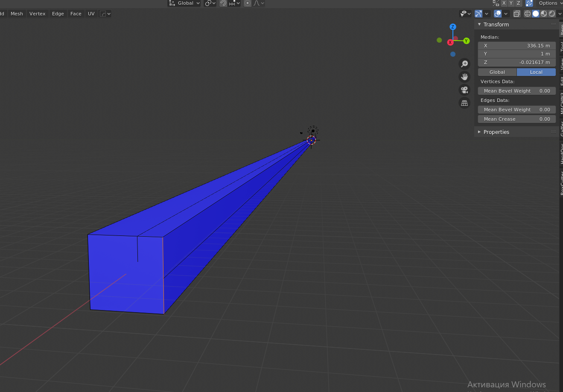Viewport: 563px width, 392px height.
Task: Click the blue Z axis gizmo ball
Action: pyautogui.click(x=453, y=27)
